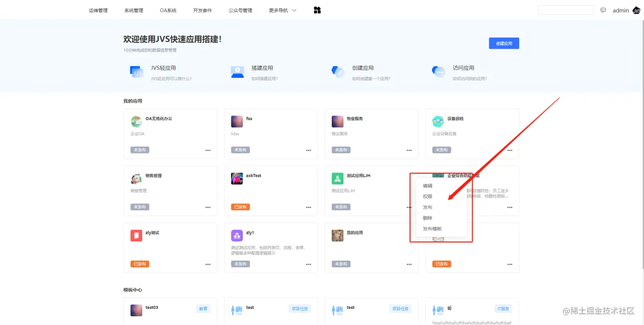Image resolution: width=644 pixels, height=325 pixels.
Task: Click the 已发布 tag on zxkTest
Action: (241, 207)
